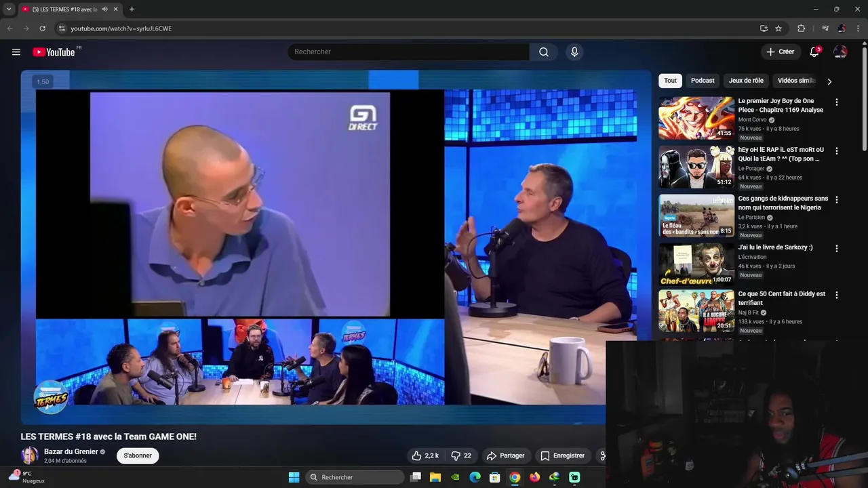Open Microsoft Edge from taskbar
This screenshot has width=868, height=488.
[x=475, y=477]
